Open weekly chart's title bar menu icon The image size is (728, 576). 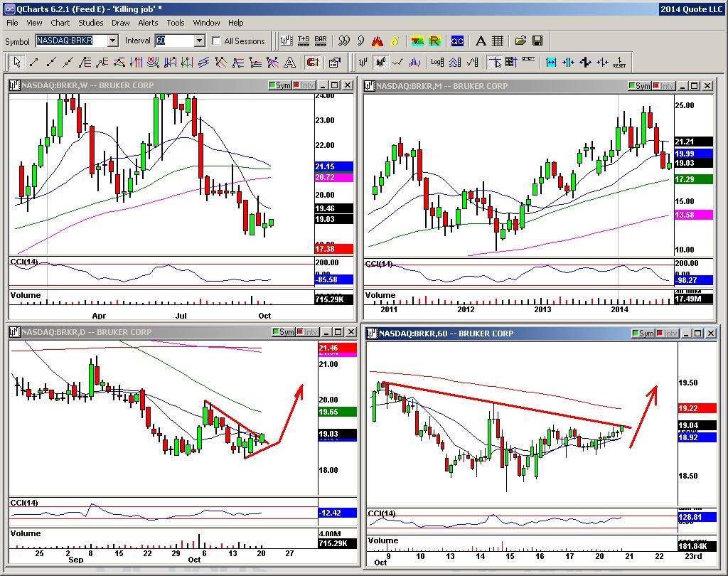[15, 85]
